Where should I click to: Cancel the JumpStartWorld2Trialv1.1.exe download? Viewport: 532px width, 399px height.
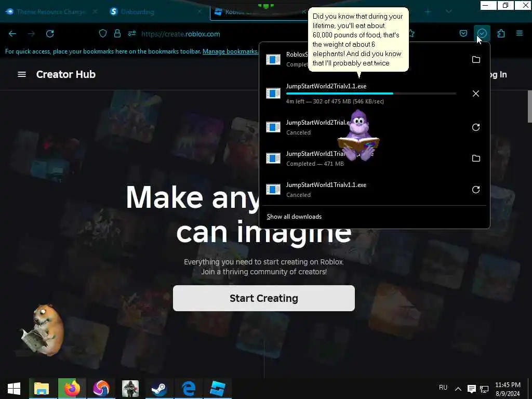[x=476, y=94]
